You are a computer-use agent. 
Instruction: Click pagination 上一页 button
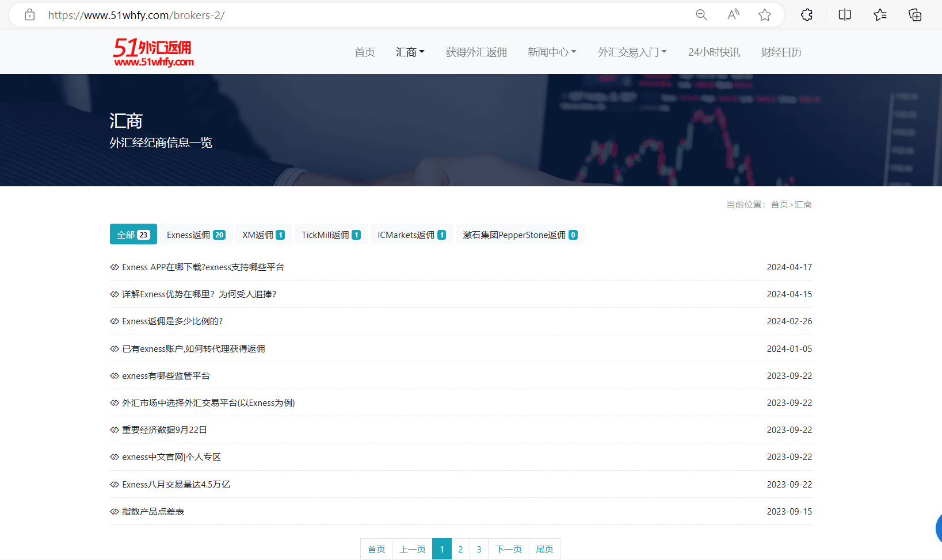(413, 549)
